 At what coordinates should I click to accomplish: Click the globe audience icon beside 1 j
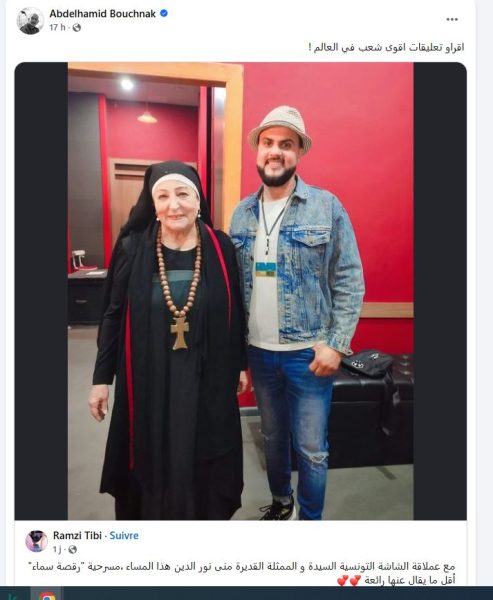coord(72,550)
